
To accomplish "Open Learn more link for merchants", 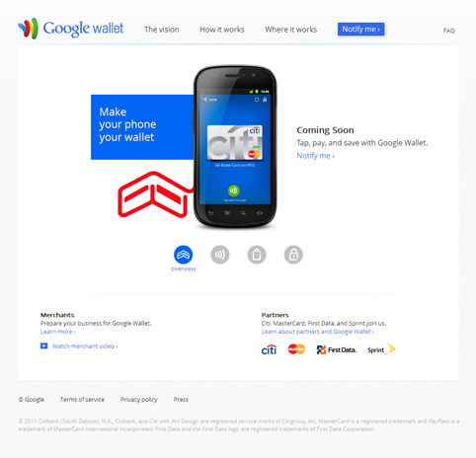I will 58,332.
